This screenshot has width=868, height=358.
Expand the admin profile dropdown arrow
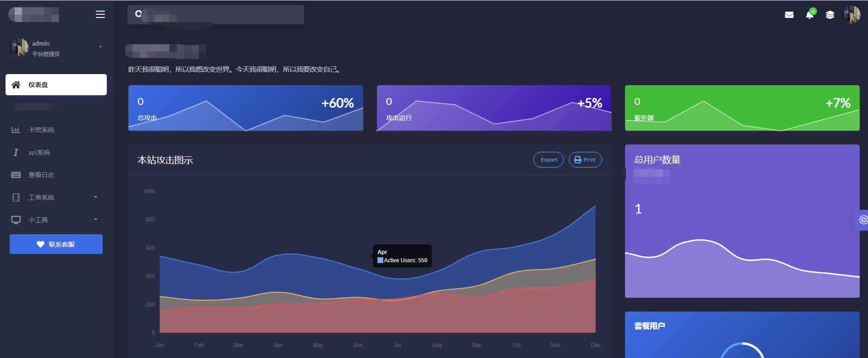pyautogui.click(x=100, y=47)
